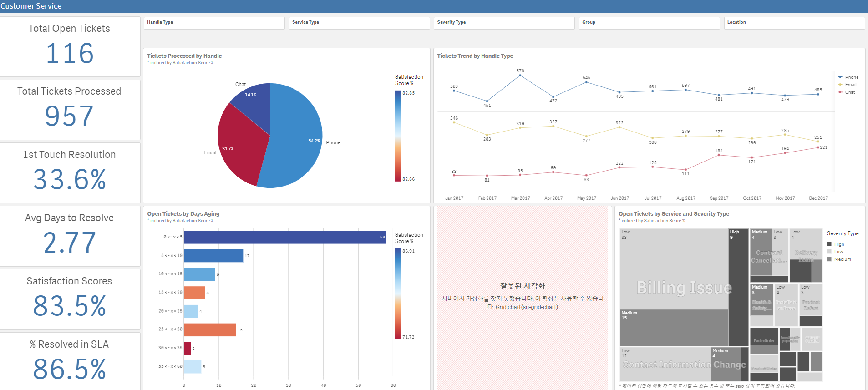Click the Phone legend item in trend chart
868x390 pixels.
(848, 77)
